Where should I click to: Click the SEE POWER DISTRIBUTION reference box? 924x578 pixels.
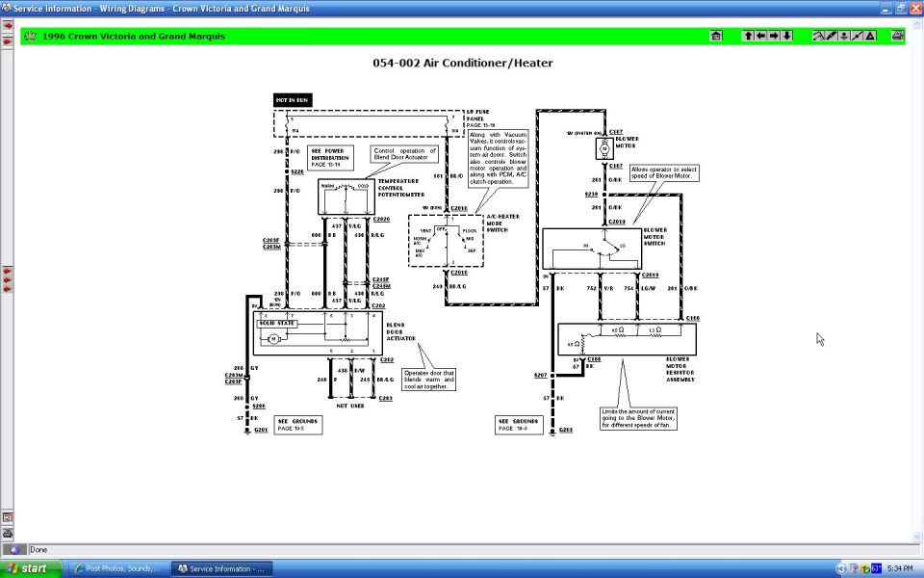coord(330,158)
